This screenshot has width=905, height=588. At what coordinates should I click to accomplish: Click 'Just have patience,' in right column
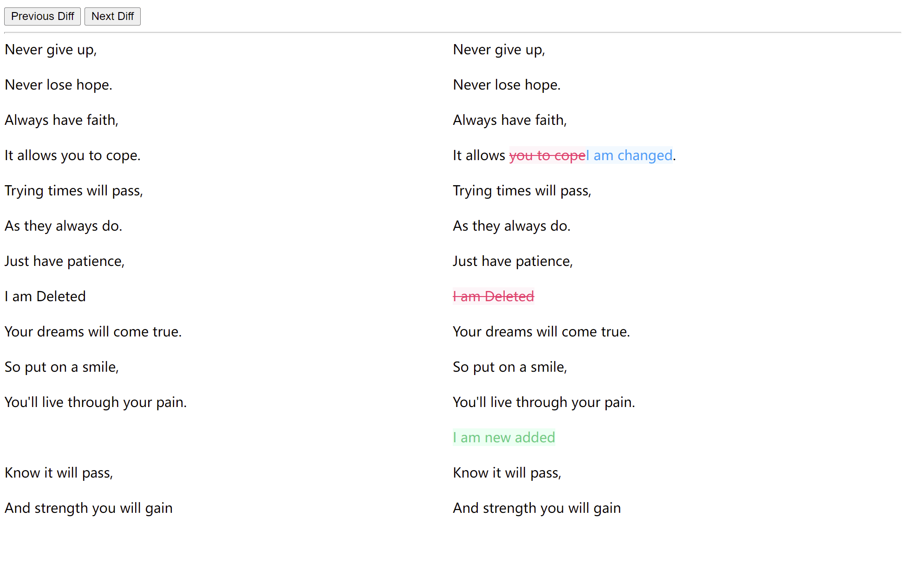point(513,261)
